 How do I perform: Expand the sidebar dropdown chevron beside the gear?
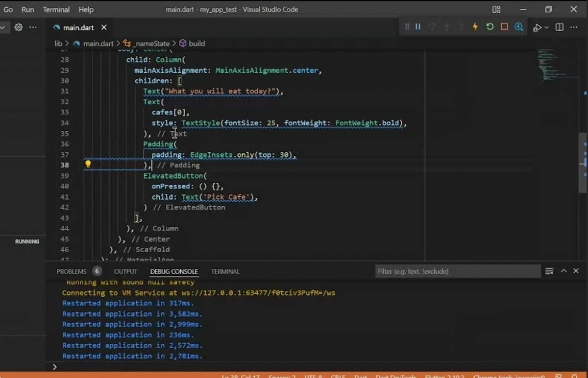(x=2, y=27)
